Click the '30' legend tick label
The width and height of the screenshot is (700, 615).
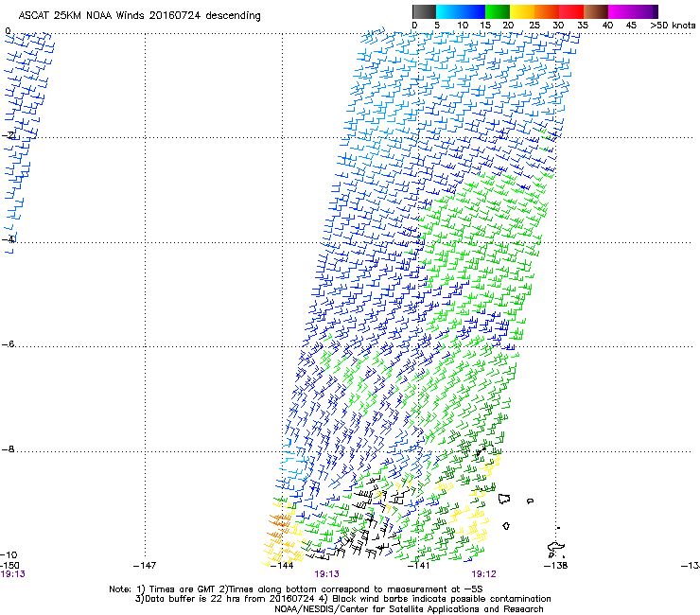click(x=558, y=26)
